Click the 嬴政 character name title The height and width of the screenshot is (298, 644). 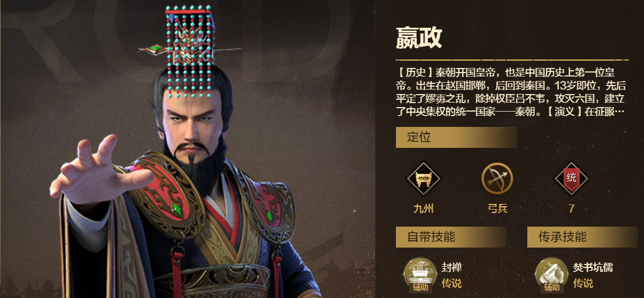[419, 38]
